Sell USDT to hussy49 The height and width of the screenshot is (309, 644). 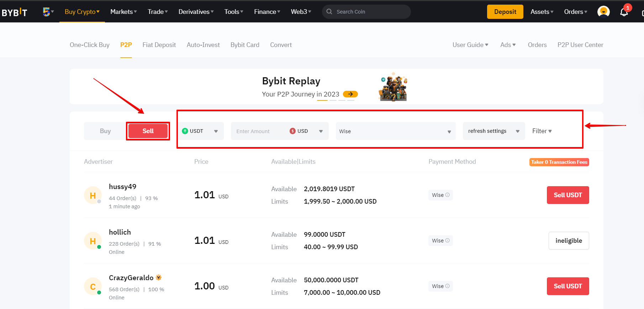(x=568, y=195)
